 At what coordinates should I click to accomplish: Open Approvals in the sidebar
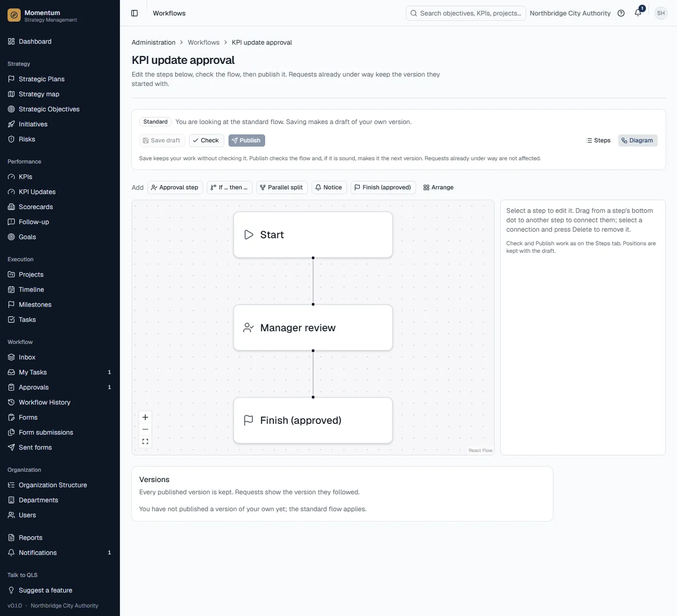(60, 387)
